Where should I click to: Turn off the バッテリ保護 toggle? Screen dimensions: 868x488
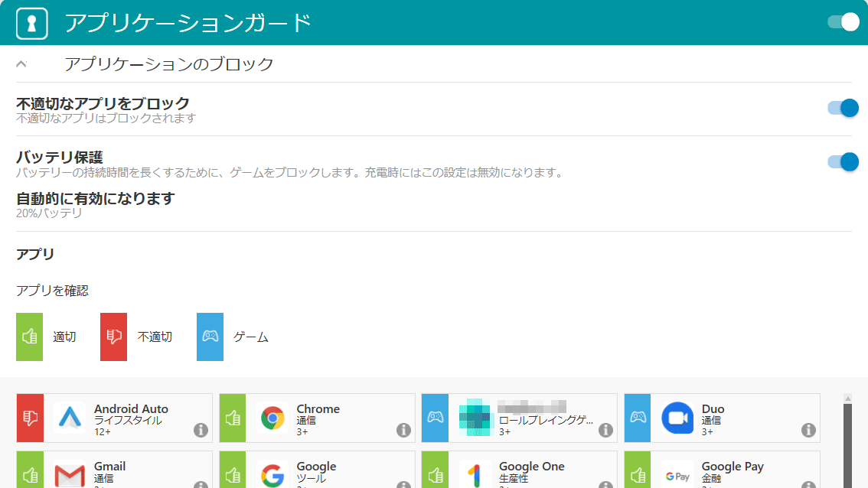843,161
